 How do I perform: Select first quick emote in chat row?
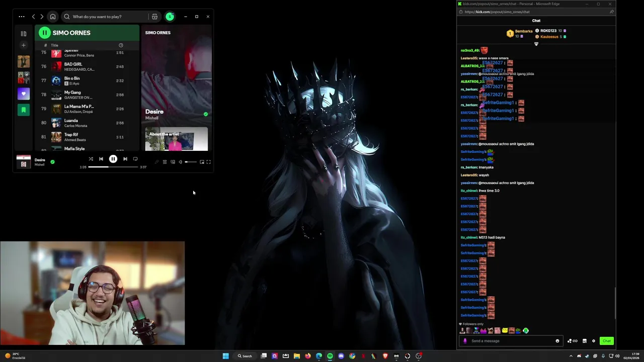462,330
